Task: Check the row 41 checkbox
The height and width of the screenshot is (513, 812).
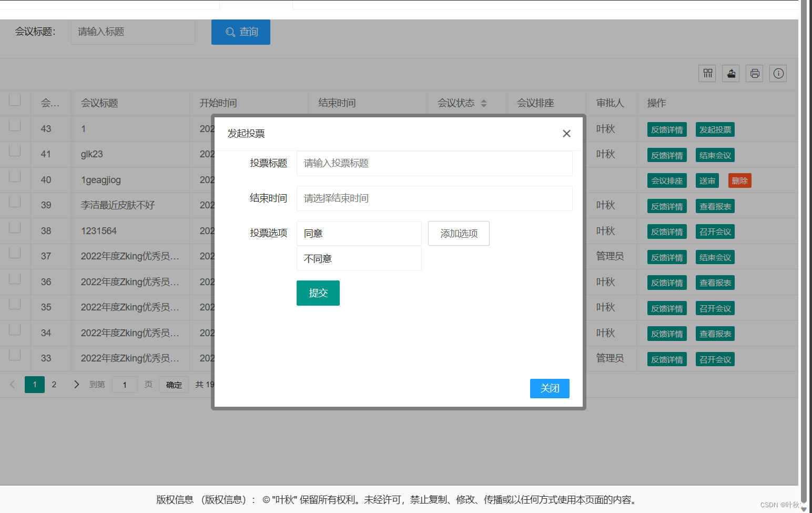Action: [x=15, y=150]
